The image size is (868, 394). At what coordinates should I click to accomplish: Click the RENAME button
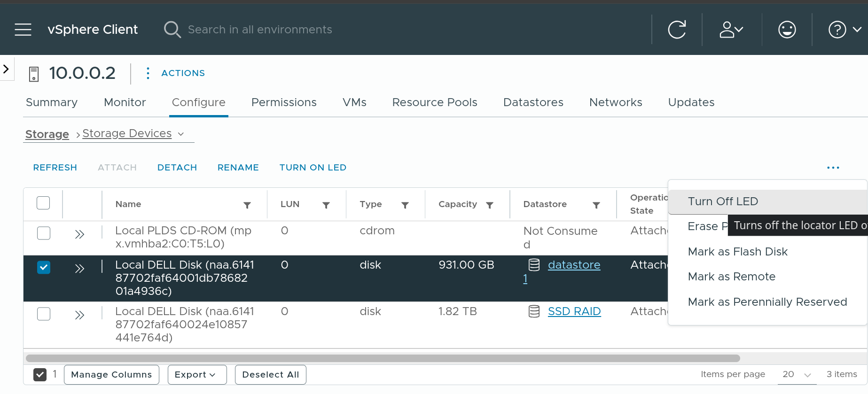238,168
